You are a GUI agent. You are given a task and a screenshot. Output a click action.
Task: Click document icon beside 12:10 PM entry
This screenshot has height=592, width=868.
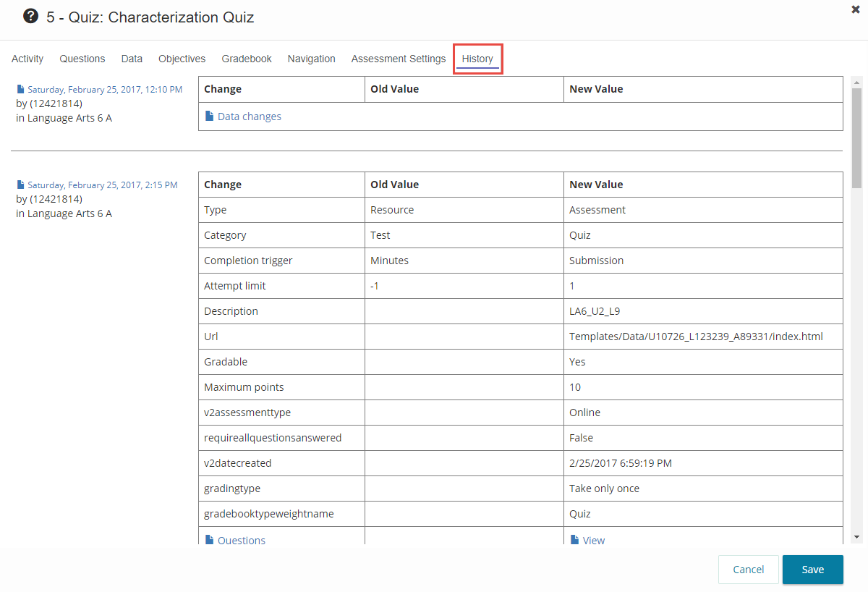21,90
